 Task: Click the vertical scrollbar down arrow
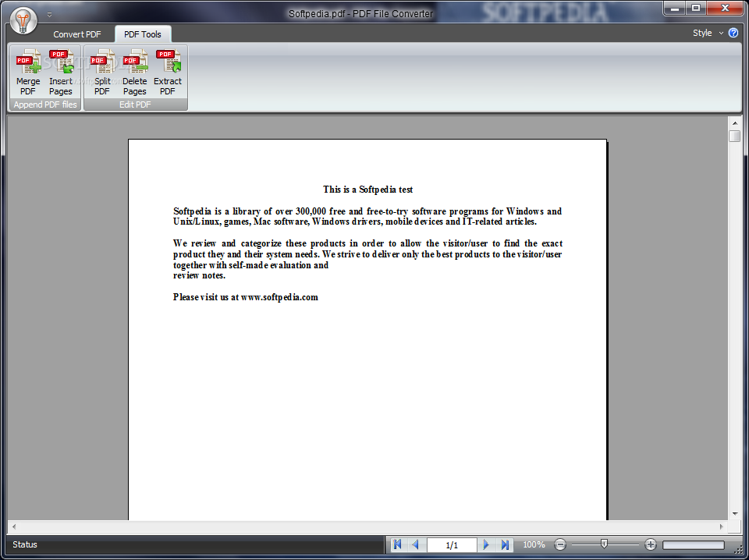(x=735, y=514)
